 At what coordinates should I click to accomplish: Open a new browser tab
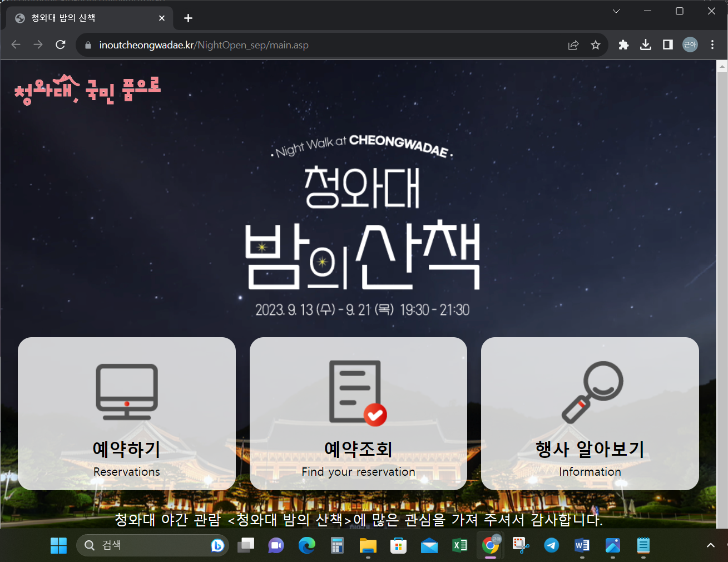point(187,18)
